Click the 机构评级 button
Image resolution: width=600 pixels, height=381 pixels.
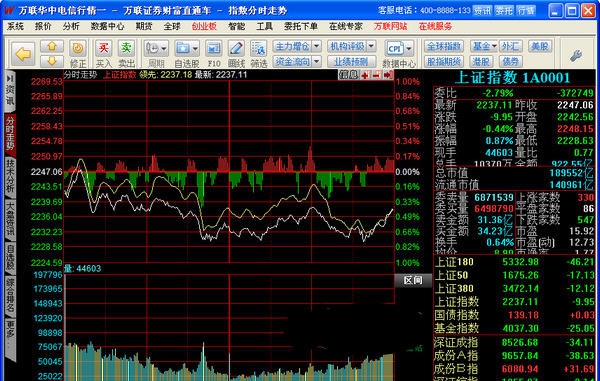tap(347, 46)
